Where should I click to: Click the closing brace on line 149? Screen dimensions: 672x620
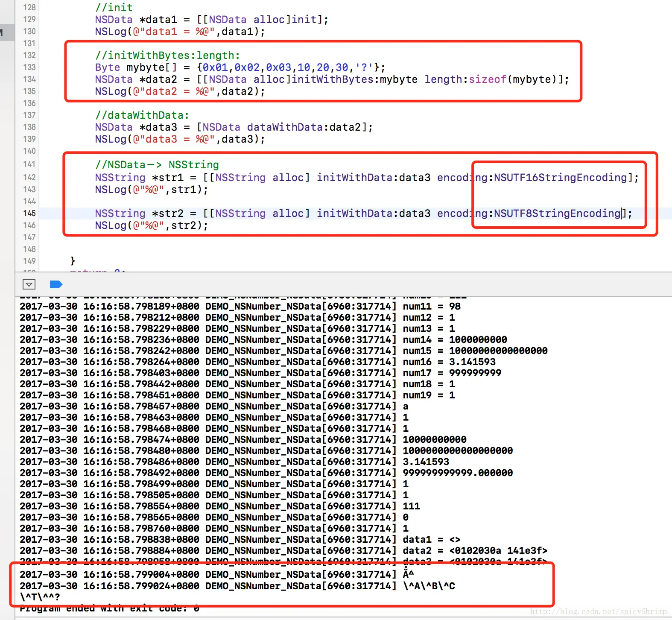click(x=73, y=261)
